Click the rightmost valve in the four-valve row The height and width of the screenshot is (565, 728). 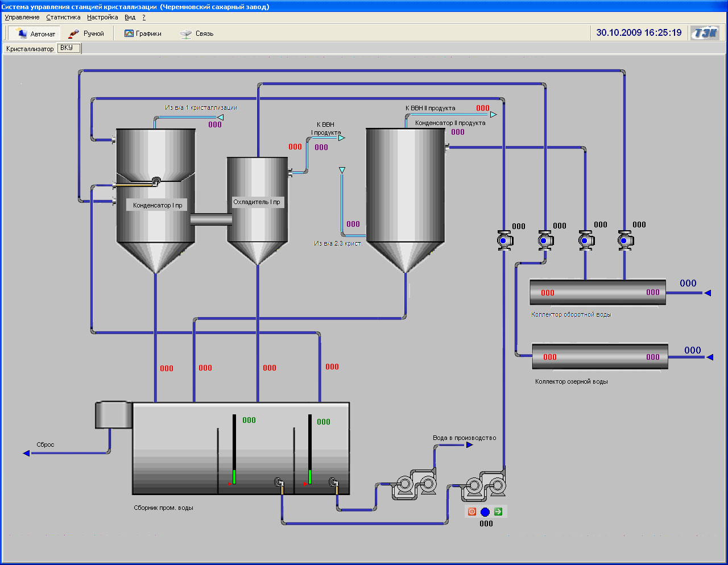(x=624, y=240)
